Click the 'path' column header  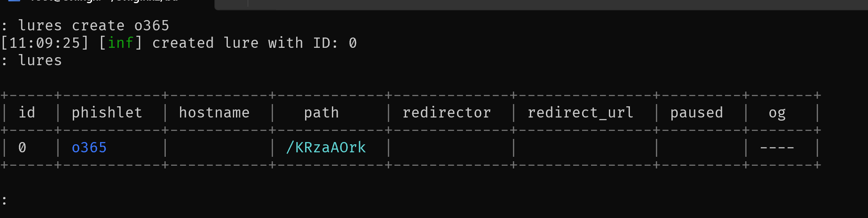tap(321, 113)
